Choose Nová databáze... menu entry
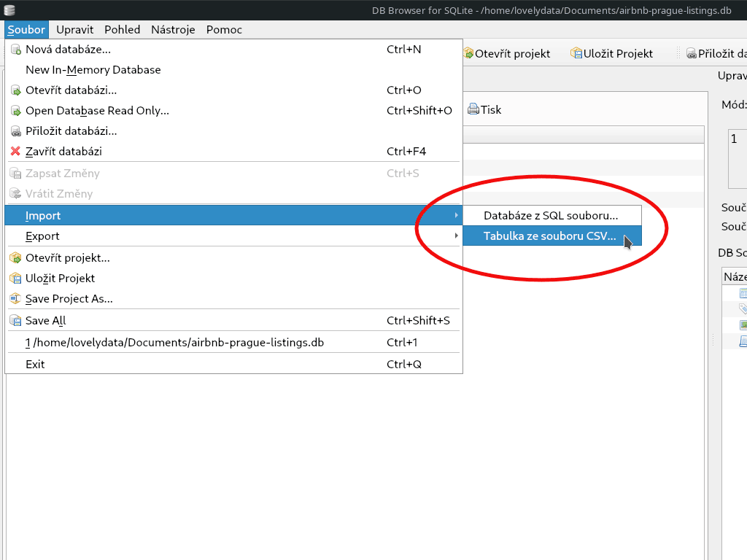This screenshot has height=560, width=747. 233,50
